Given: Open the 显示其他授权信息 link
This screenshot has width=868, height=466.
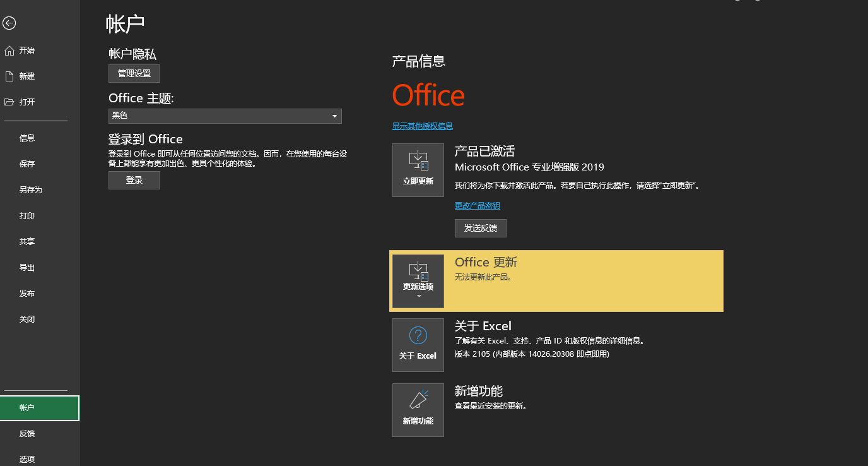Looking at the screenshot, I should click(x=423, y=126).
